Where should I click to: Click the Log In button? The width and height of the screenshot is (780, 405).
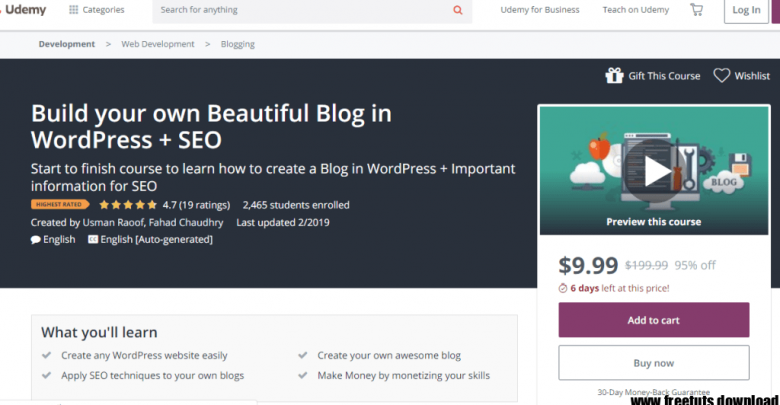746,10
